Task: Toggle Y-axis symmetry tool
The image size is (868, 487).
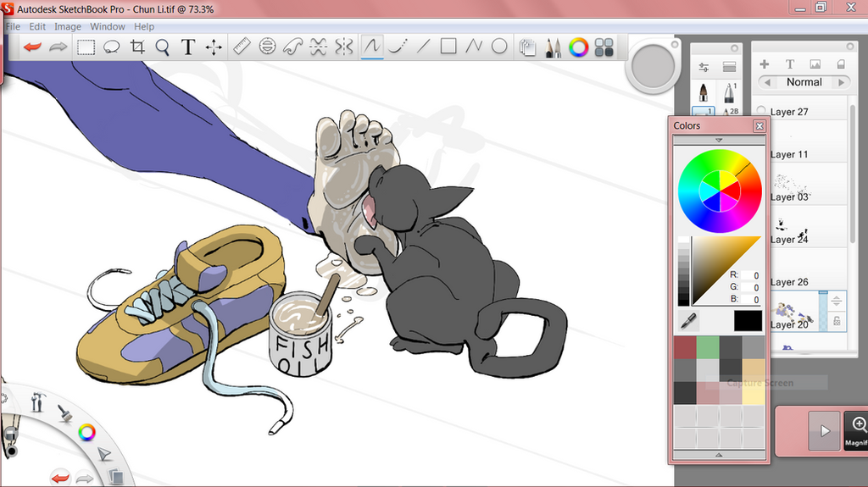Action: (x=344, y=47)
